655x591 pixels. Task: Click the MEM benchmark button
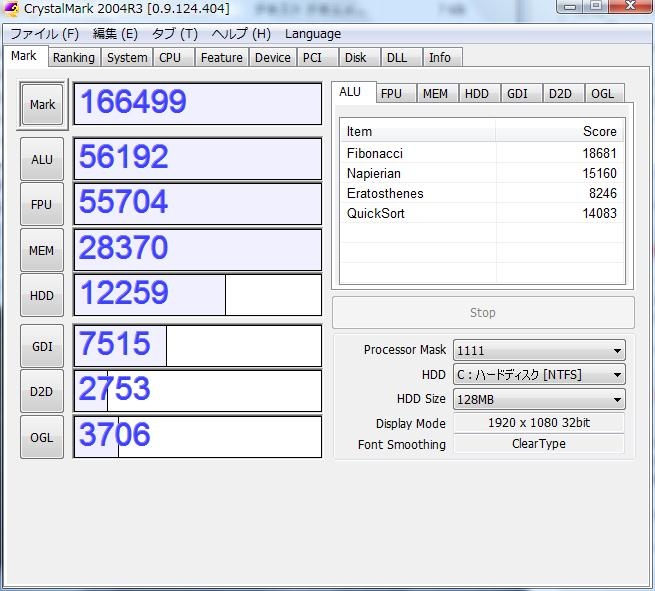click(x=42, y=250)
